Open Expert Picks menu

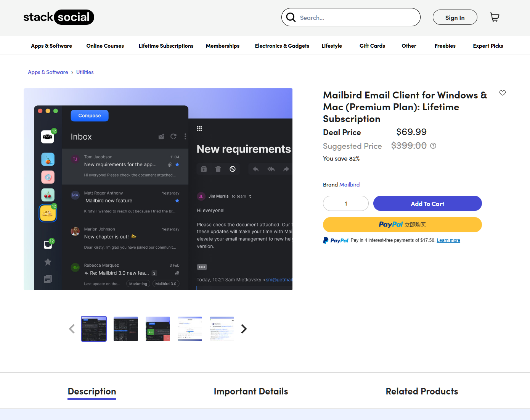(488, 46)
